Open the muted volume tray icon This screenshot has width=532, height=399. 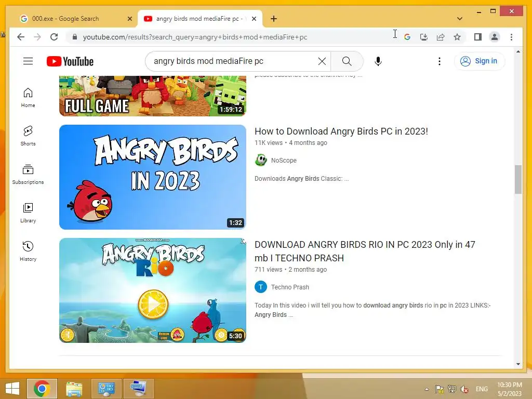[x=464, y=389]
